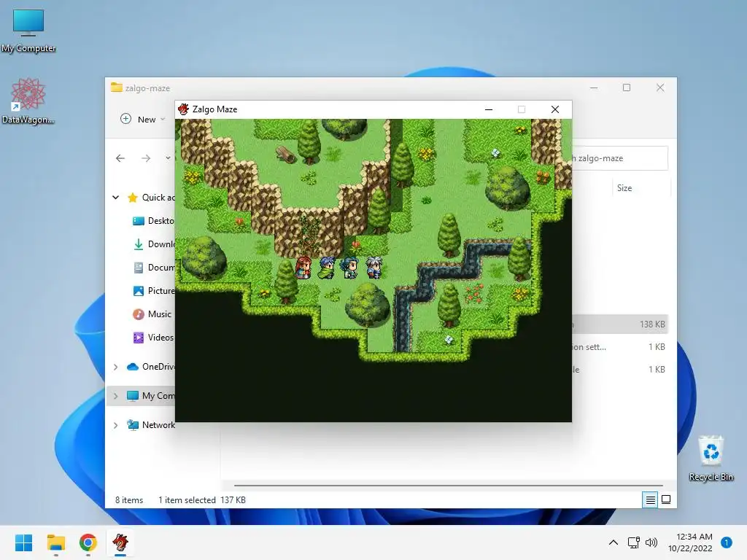This screenshot has width=747, height=560.
Task: Select Videos in navigation pane
Action: [153, 337]
